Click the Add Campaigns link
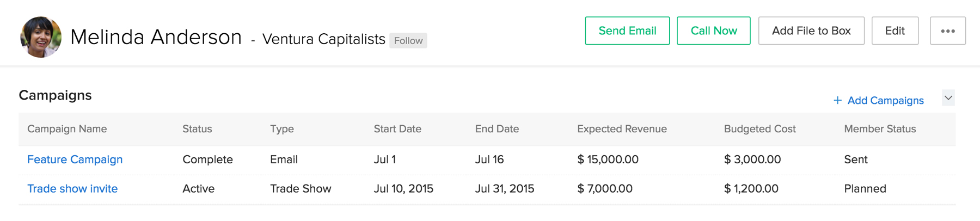Screen dimensions: 980x221 click(x=885, y=101)
